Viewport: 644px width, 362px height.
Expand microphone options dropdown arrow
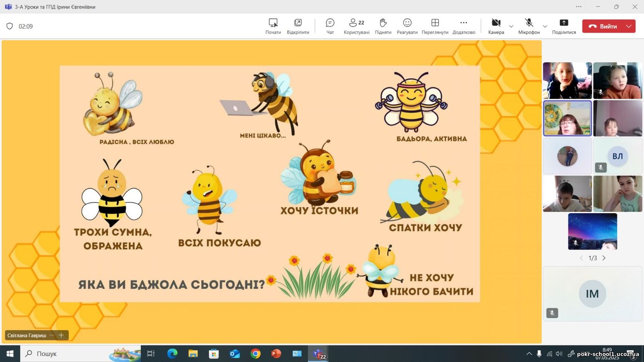click(x=545, y=26)
